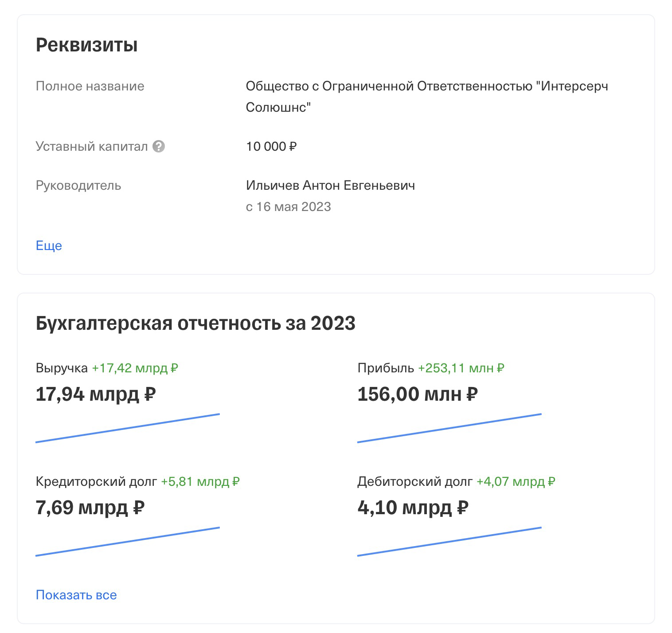Click the 10 000 ₽ capital value
Image resolution: width=672 pixels, height=633 pixels.
pyautogui.click(x=271, y=146)
